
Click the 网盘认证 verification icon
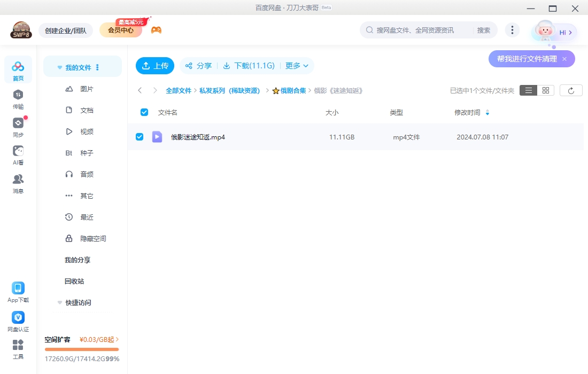[18, 318]
